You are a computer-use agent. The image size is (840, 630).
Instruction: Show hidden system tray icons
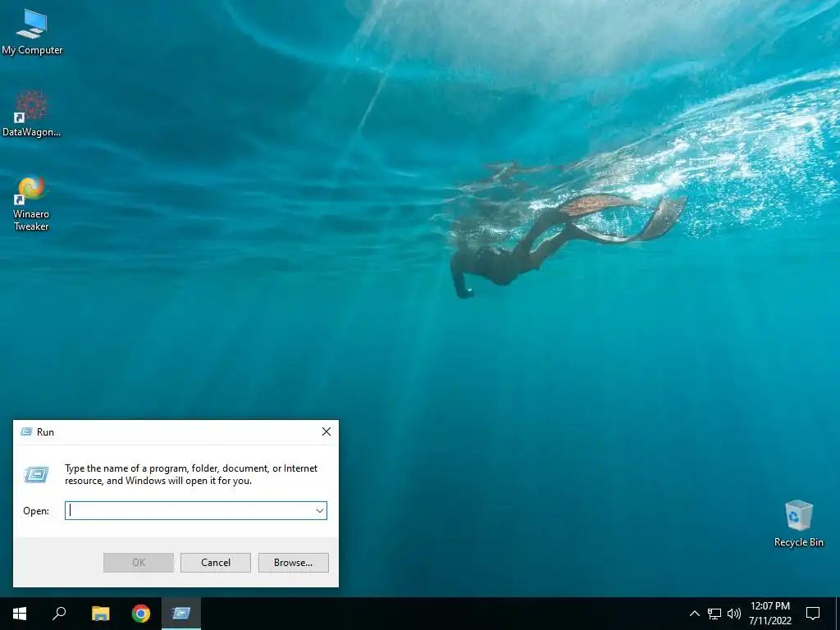[694, 614]
